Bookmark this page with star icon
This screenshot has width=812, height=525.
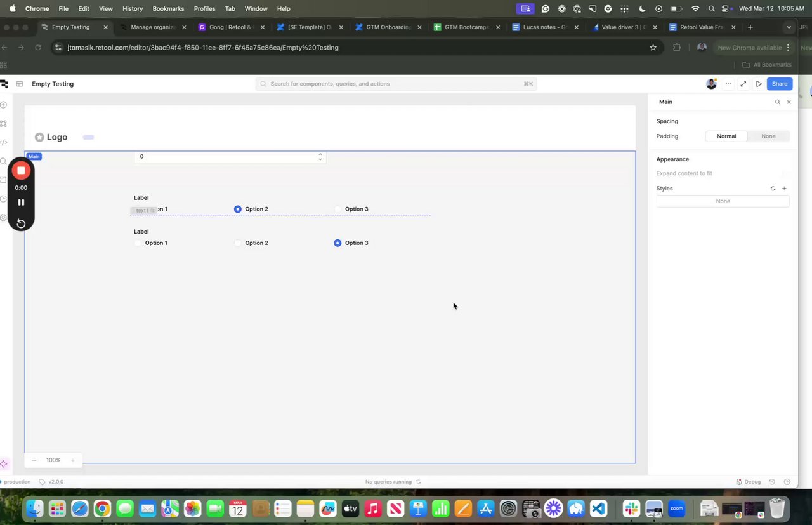(653, 48)
